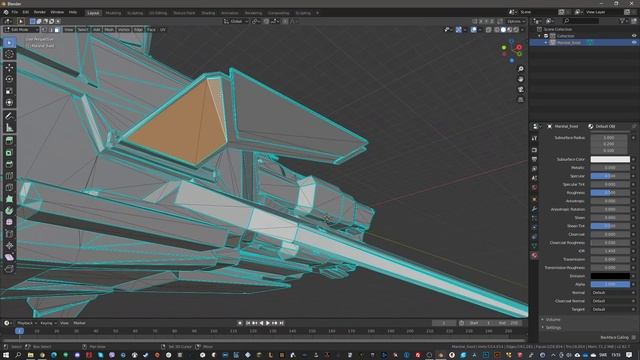640x360 pixels.
Task: Select the Measure tool
Action: [9, 128]
